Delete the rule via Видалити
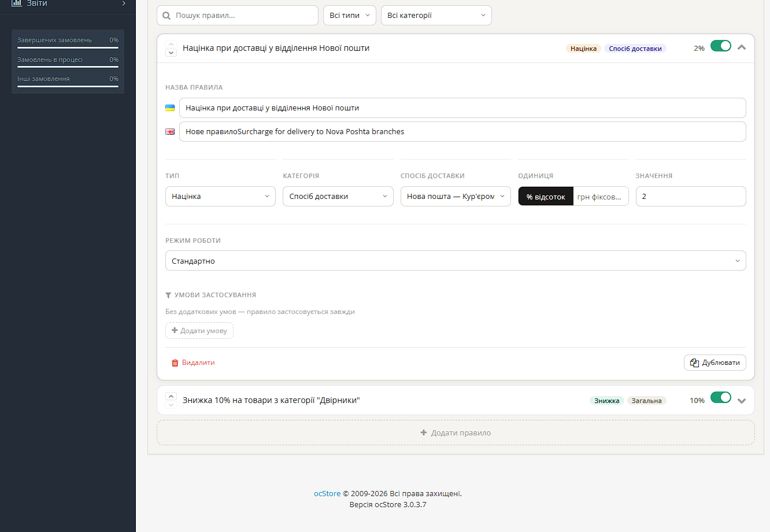 [193, 363]
